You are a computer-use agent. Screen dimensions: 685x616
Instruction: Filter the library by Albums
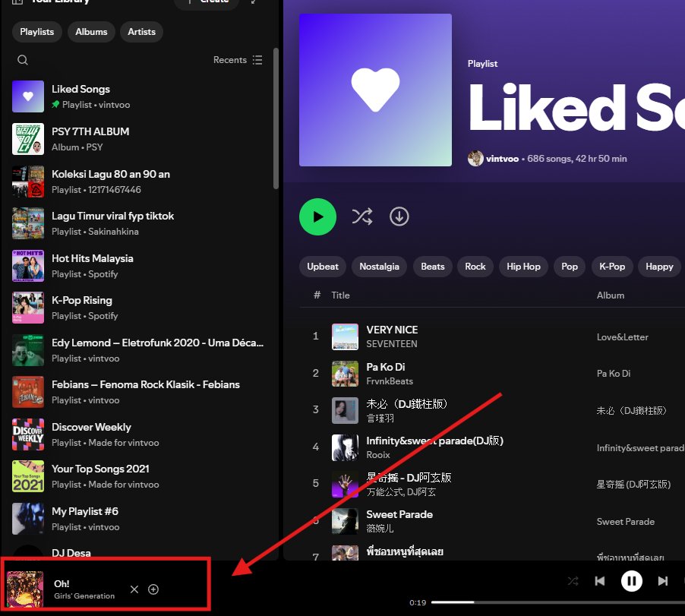point(91,32)
